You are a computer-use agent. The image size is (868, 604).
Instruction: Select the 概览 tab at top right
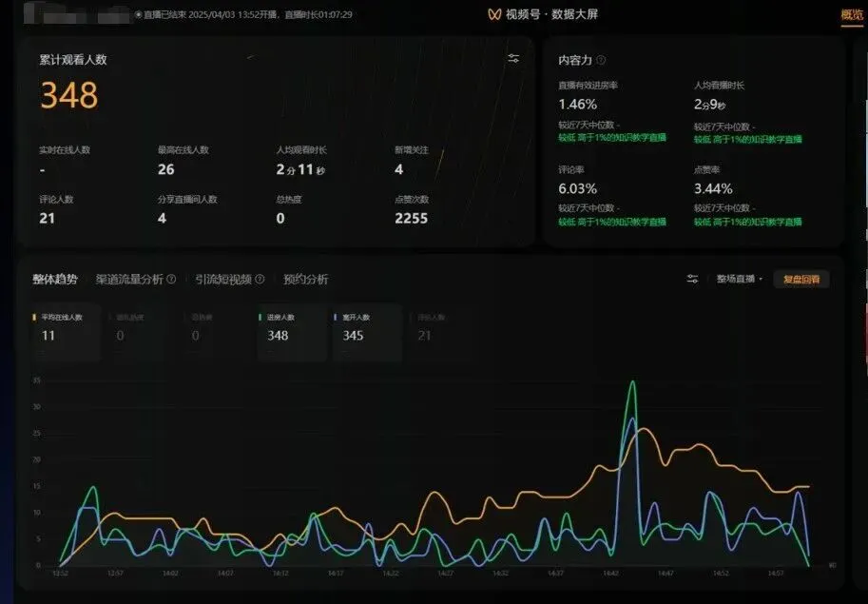pyautogui.click(x=852, y=15)
